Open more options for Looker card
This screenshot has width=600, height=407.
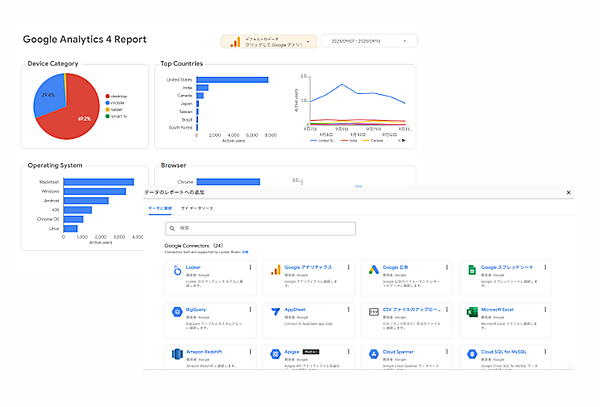(250, 268)
